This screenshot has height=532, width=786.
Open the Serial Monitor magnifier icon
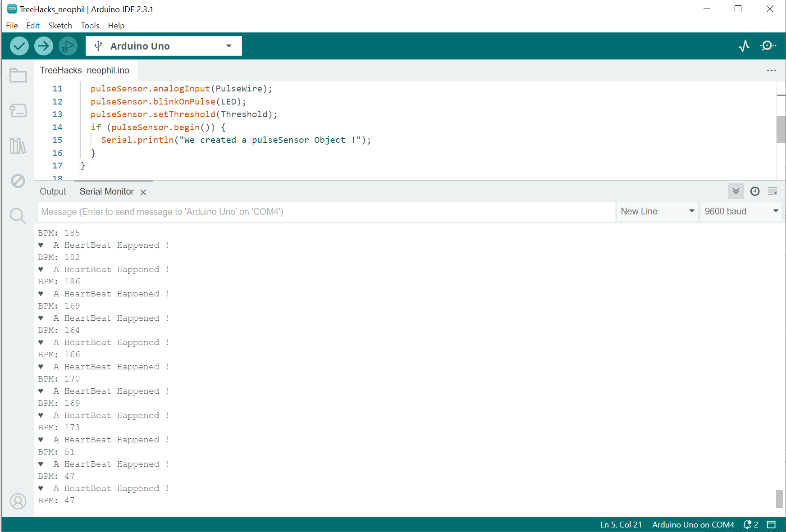(768, 46)
